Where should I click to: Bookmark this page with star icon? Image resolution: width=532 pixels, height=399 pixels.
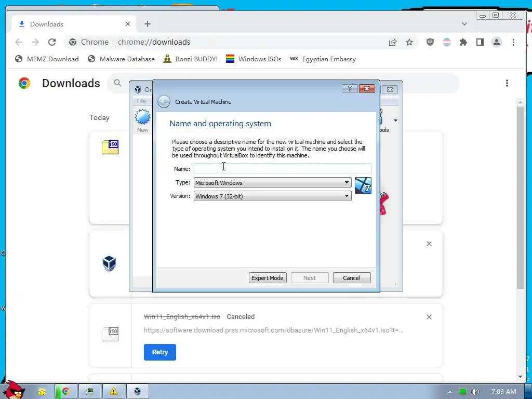point(409,42)
